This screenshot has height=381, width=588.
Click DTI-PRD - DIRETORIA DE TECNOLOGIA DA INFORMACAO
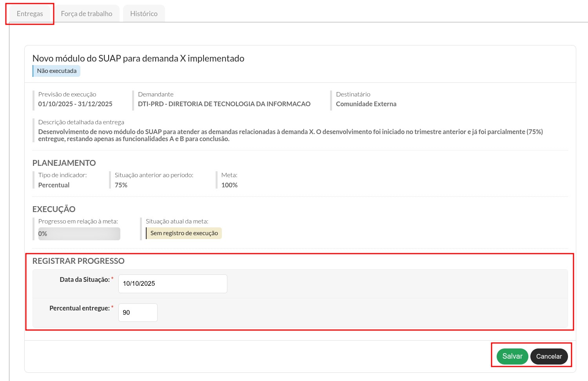(x=224, y=104)
